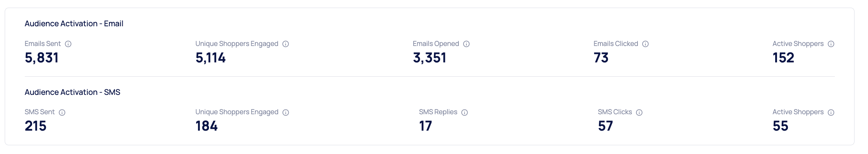Click the 17 SMS Replies number
This screenshot has height=154, width=868.
(x=426, y=126)
